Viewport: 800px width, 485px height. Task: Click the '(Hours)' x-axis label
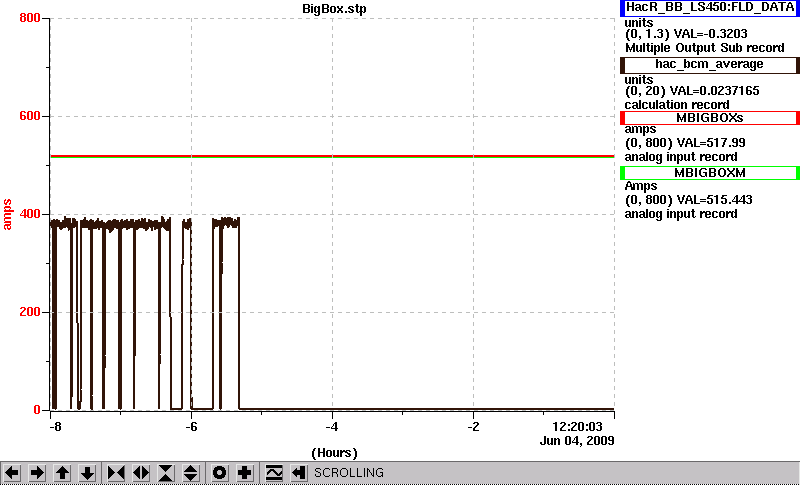point(334,453)
